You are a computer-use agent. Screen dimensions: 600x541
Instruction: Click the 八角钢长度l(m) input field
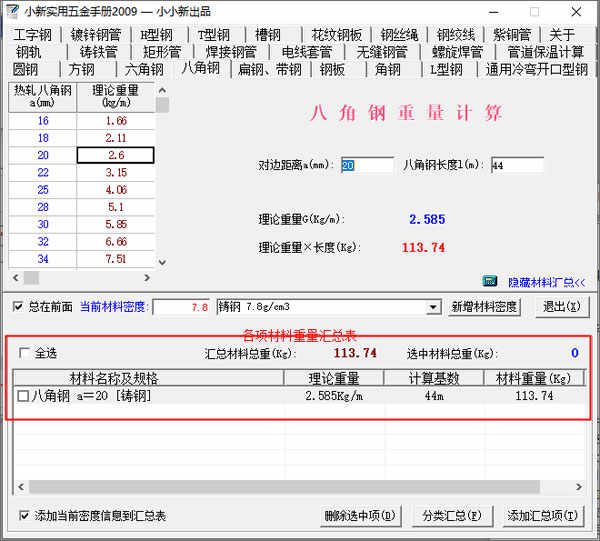(x=517, y=165)
